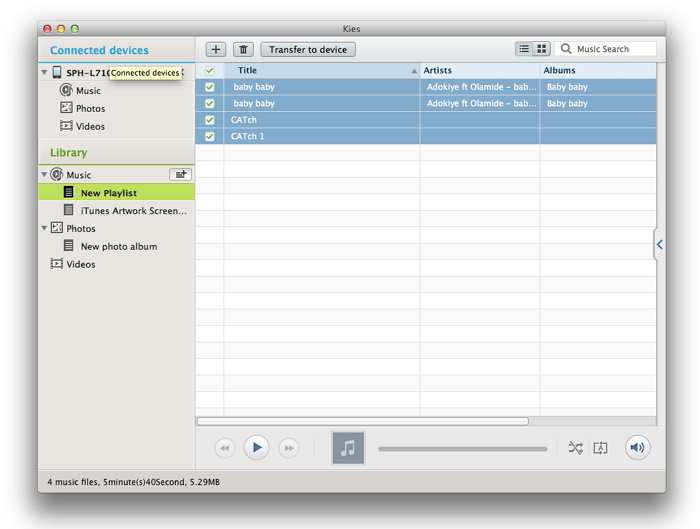Viewport: 700px width, 529px height.
Task: Select New photo album
Action: tap(117, 246)
